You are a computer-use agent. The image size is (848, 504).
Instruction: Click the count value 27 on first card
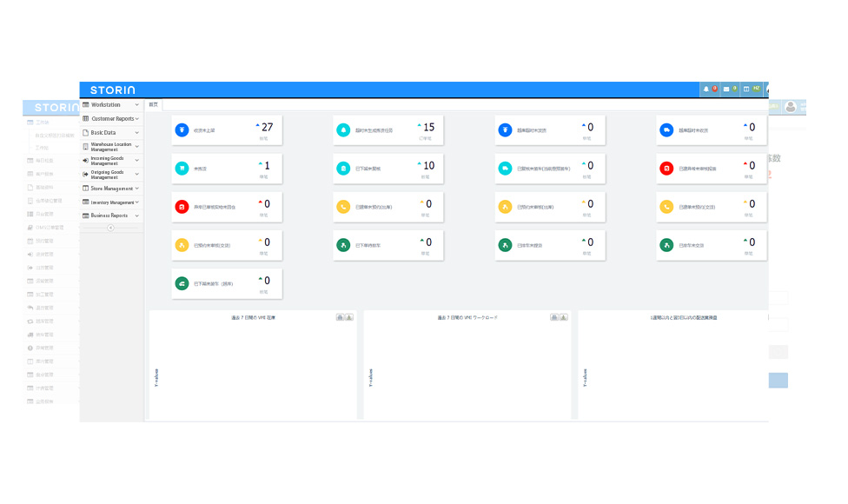coord(267,127)
